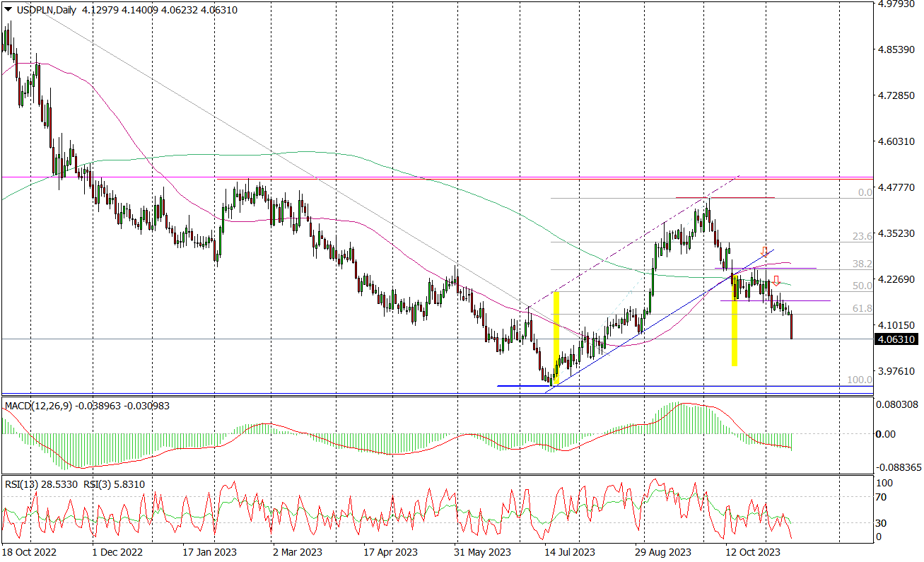924x562 pixels.
Task: Click the 4.35230 price axis label
Action: 896,233
